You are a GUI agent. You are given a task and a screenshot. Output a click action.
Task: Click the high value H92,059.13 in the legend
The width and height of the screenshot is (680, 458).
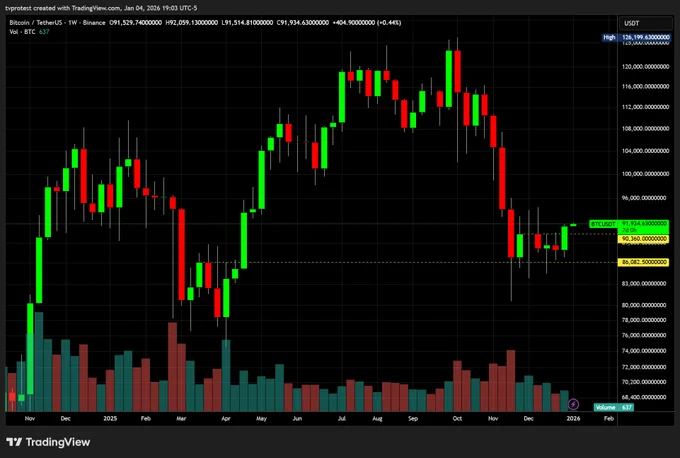(x=192, y=23)
